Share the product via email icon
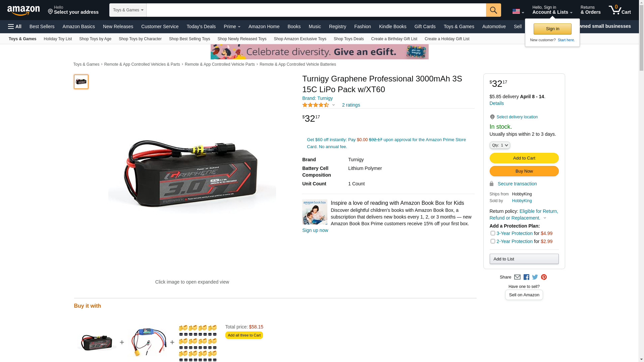 tap(517, 277)
